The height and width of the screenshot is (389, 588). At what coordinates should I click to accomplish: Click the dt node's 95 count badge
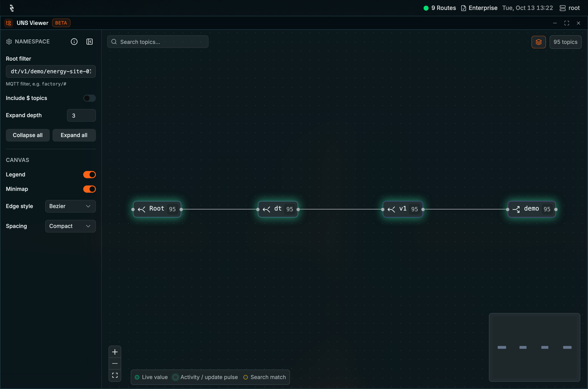point(290,209)
